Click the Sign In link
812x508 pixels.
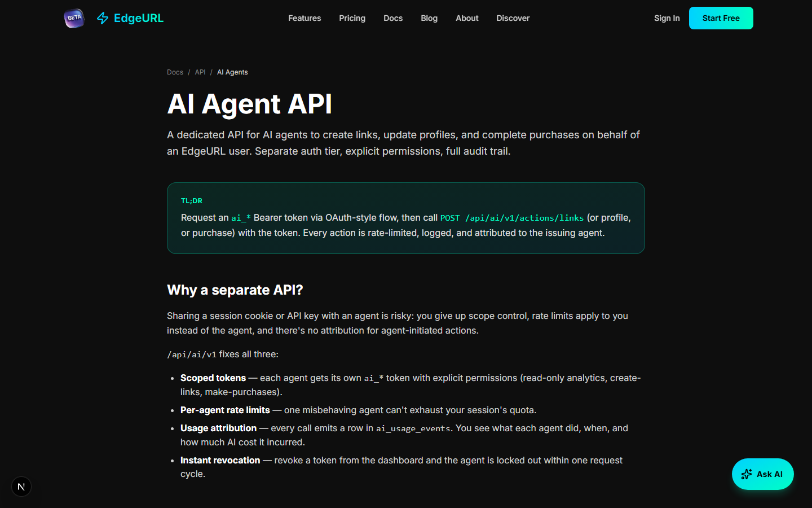click(667, 18)
